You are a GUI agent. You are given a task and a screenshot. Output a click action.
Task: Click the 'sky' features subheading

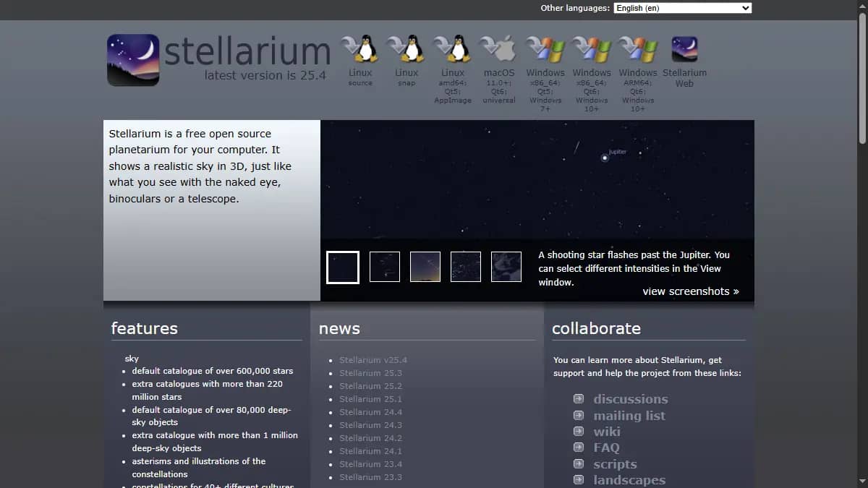132,359
